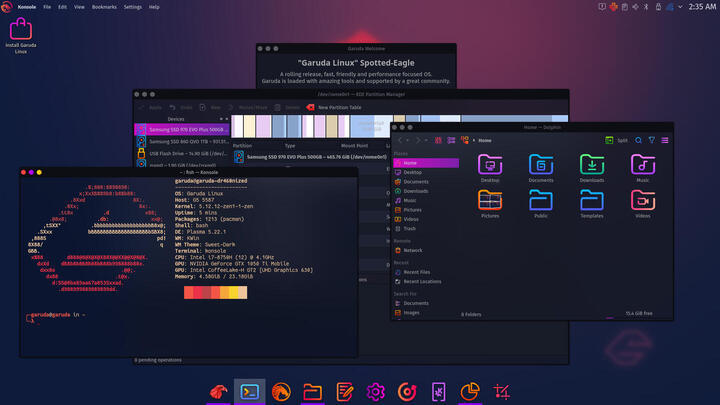Screen dimensions: 720x405
Task: Launch Garuda eagle icon in dock
Action: pyautogui.click(x=219, y=392)
